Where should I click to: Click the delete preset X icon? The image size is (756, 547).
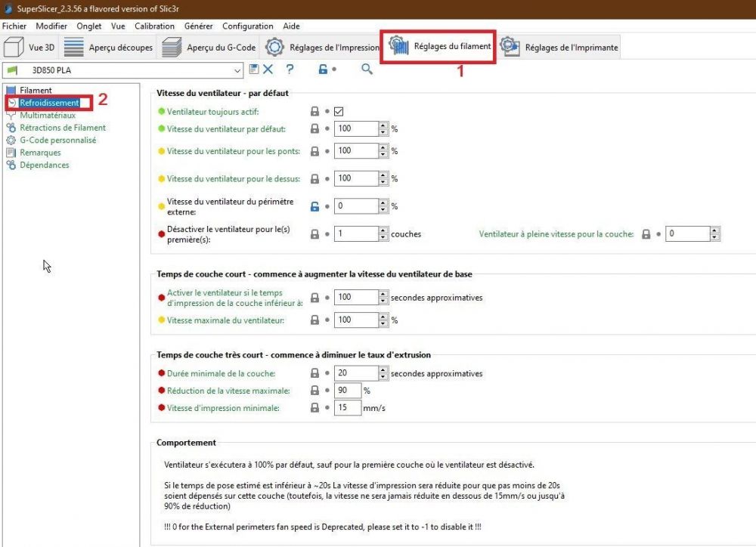tap(268, 69)
